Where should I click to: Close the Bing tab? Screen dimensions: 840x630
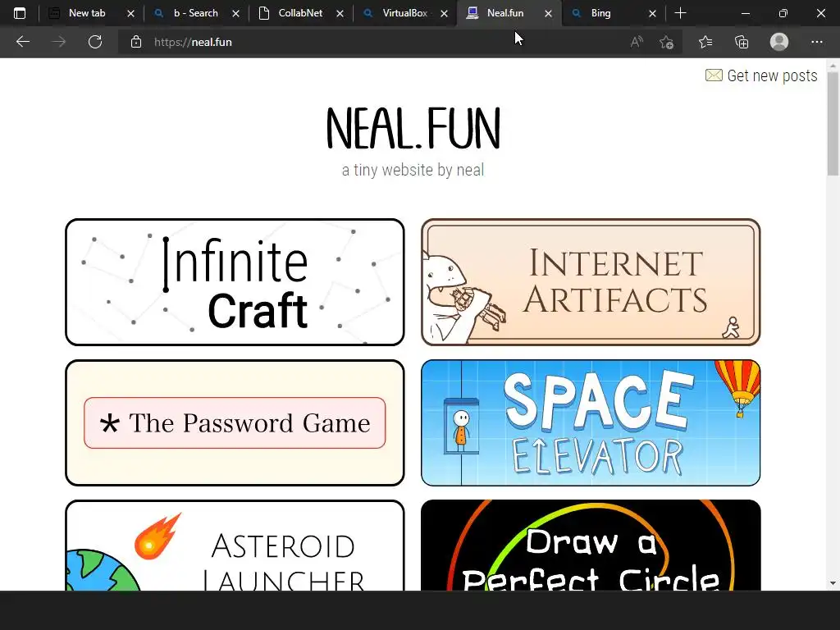point(652,13)
